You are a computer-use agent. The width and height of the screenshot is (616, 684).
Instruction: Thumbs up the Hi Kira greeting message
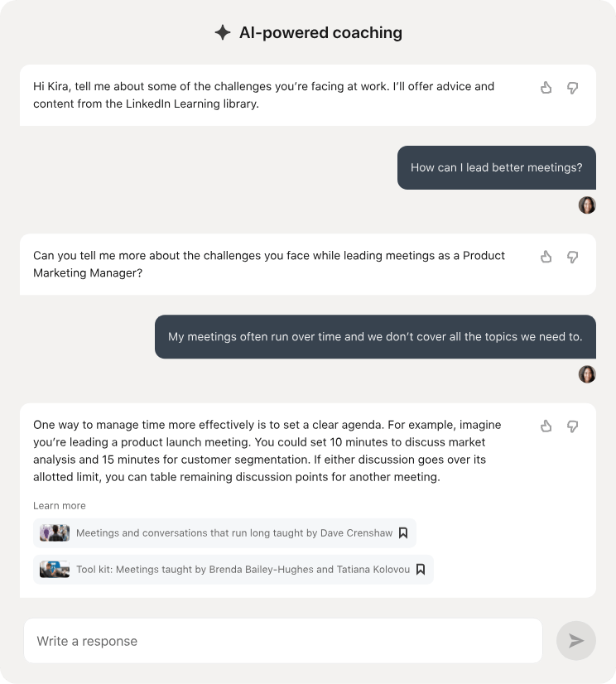click(546, 88)
